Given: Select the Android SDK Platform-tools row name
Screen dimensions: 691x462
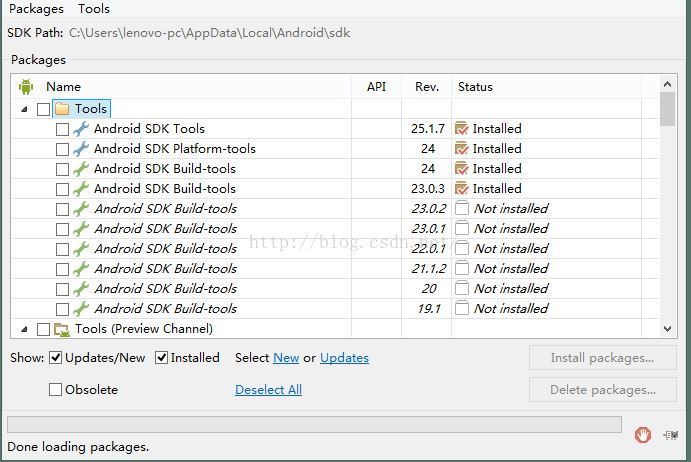Looking at the screenshot, I should coord(175,149).
